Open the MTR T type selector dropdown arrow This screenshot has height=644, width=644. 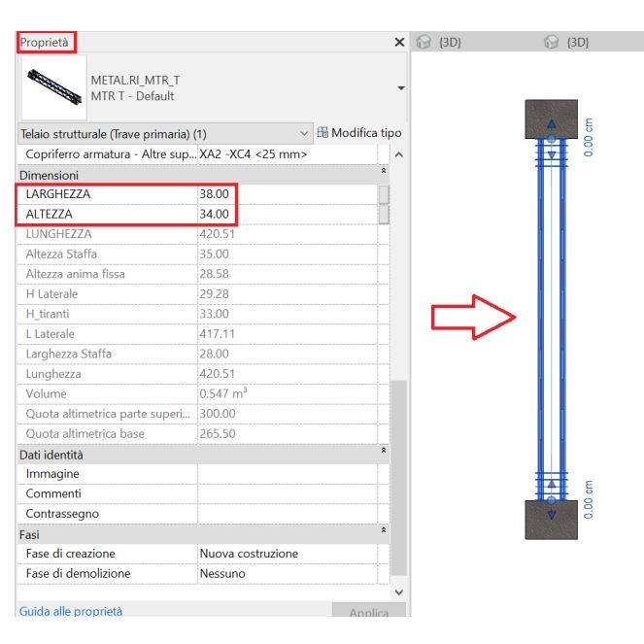click(401, 88)
